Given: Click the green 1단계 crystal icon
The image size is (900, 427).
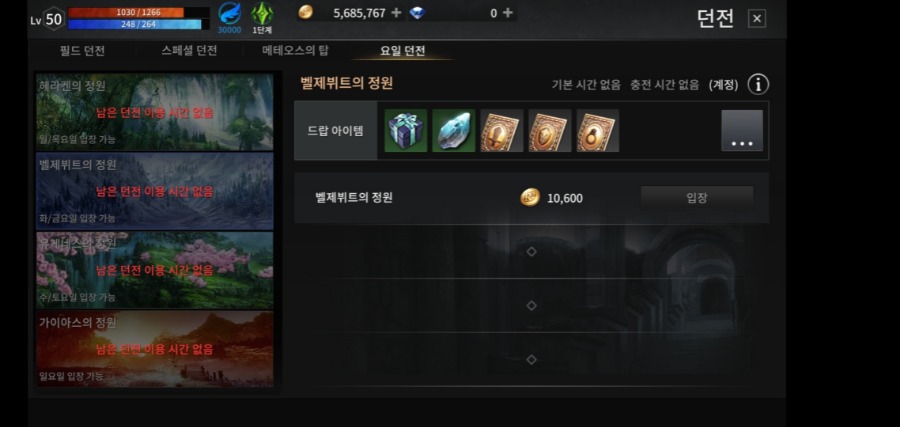Looking at the screenshot, I should click(x=262, y=13).
